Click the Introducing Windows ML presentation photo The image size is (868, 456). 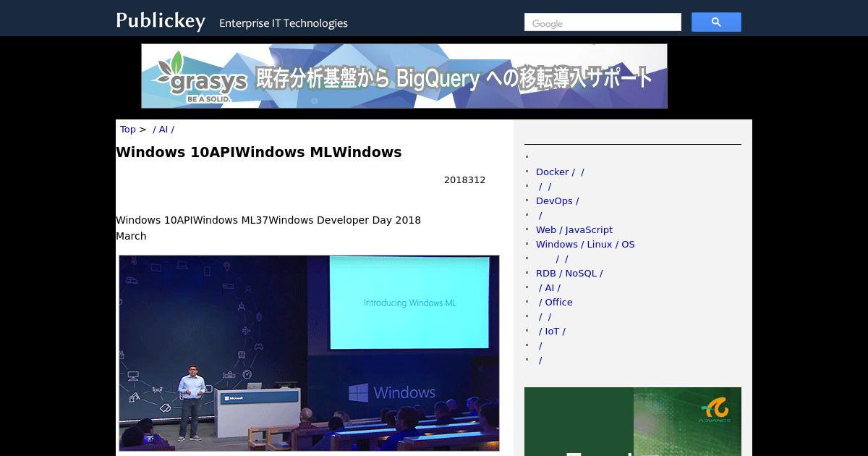tap(309, 353)
